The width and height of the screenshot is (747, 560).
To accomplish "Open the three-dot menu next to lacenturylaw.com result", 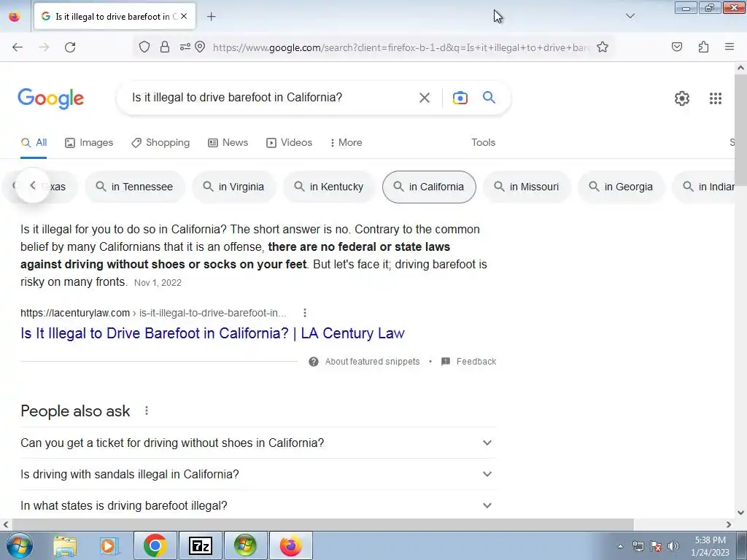I will 305,313.
